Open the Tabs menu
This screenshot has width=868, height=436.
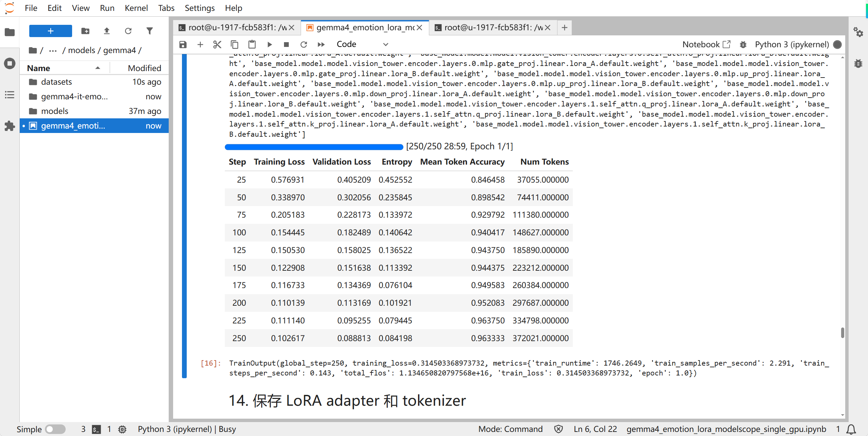pyautogui.click(x=166, y=8)
